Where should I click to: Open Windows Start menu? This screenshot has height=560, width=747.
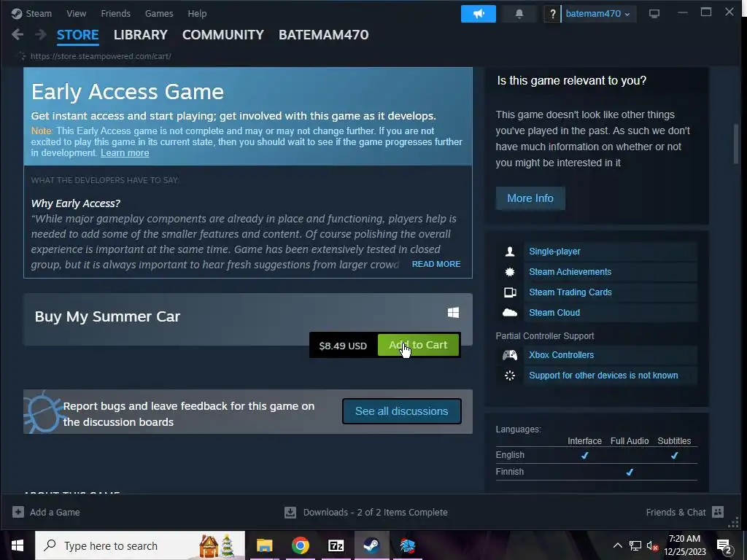pos(18,545)
